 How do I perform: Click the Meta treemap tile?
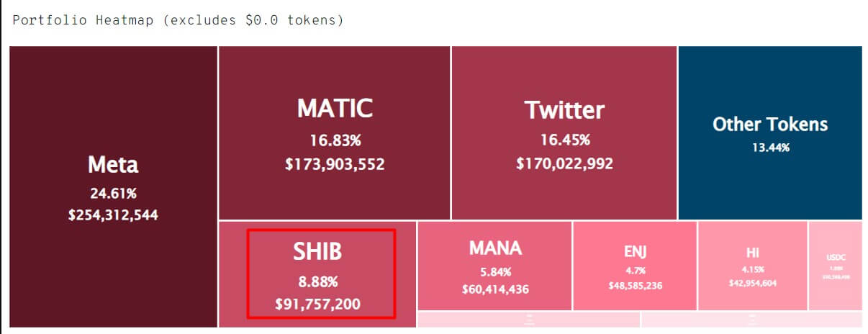coord(113,186)
